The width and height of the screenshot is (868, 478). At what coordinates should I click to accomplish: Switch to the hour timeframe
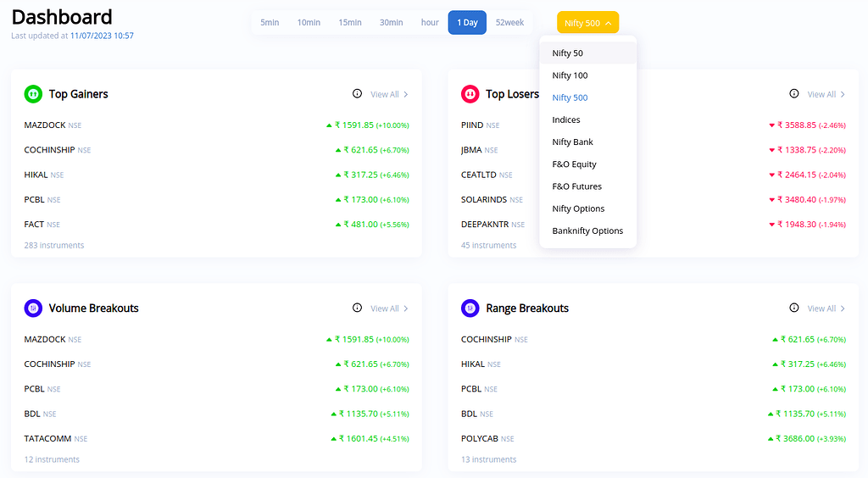click(430, 23)
